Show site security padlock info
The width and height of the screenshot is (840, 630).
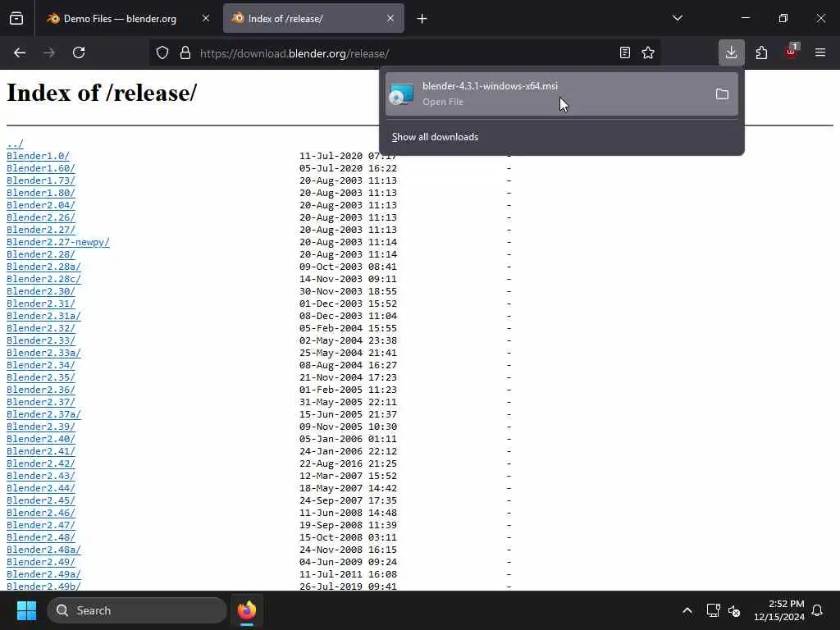point(185,53)
